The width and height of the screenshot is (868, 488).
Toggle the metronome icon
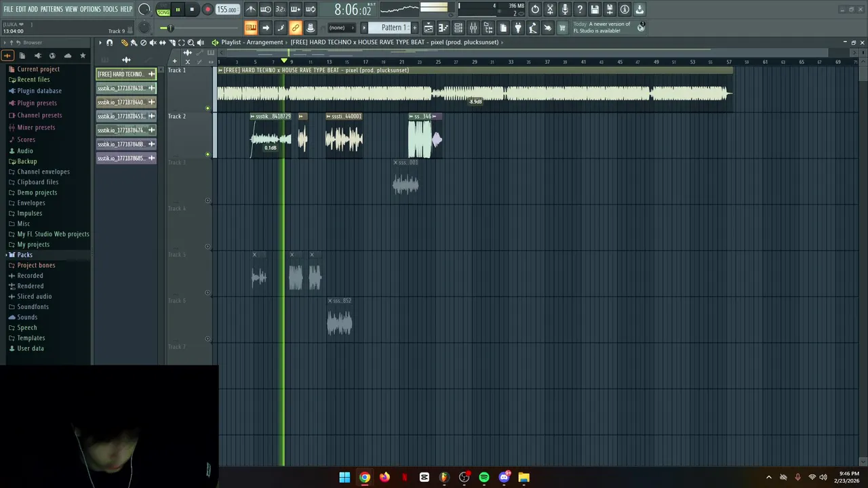tap(251, 9)
